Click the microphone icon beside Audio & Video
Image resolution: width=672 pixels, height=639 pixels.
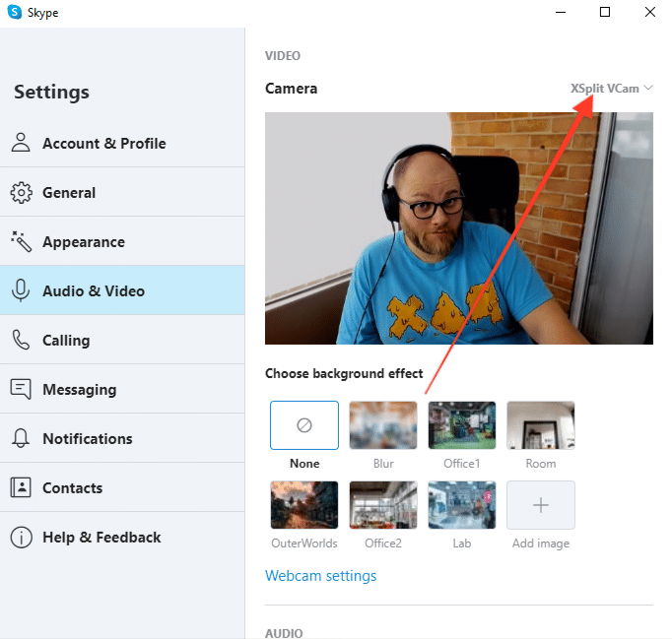[x=21, y=290]
